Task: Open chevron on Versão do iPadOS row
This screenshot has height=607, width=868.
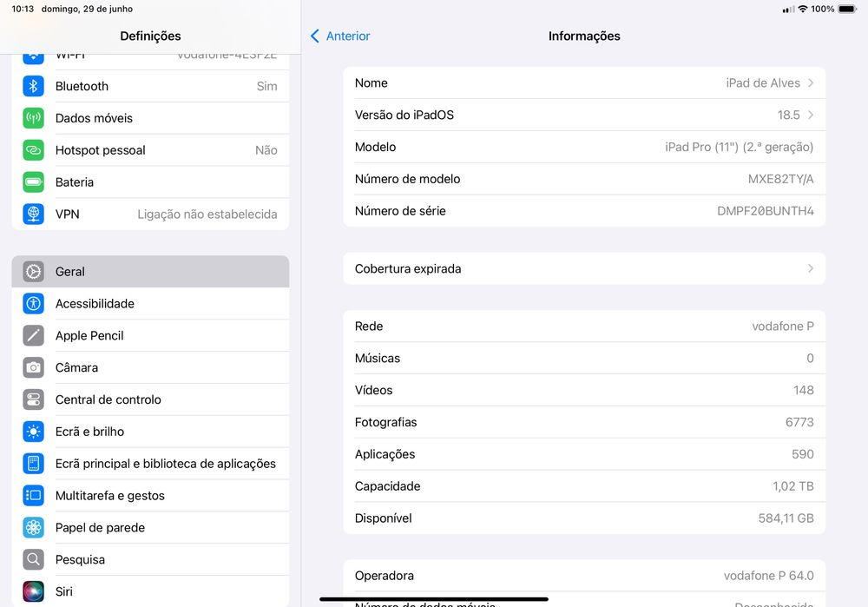Action: 811,115
